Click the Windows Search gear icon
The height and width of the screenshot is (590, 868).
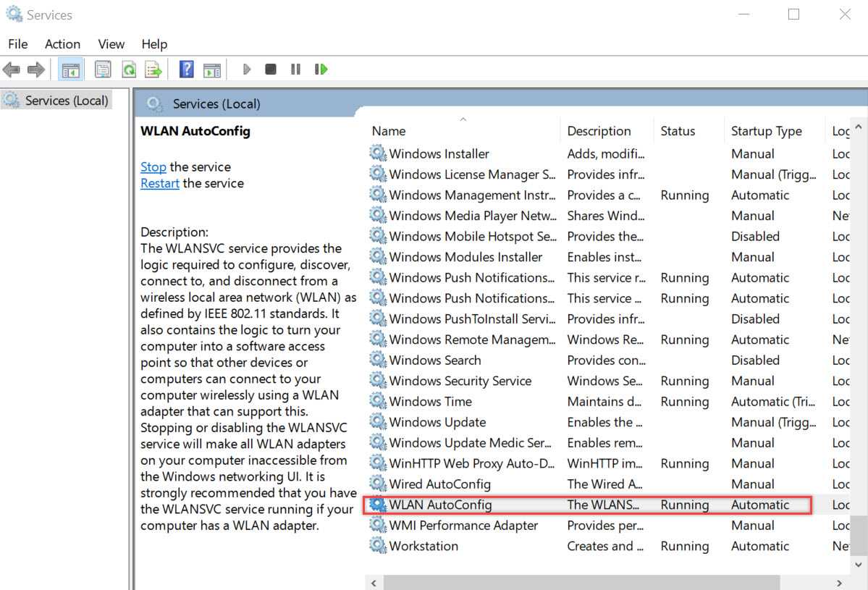coord(378,359)
